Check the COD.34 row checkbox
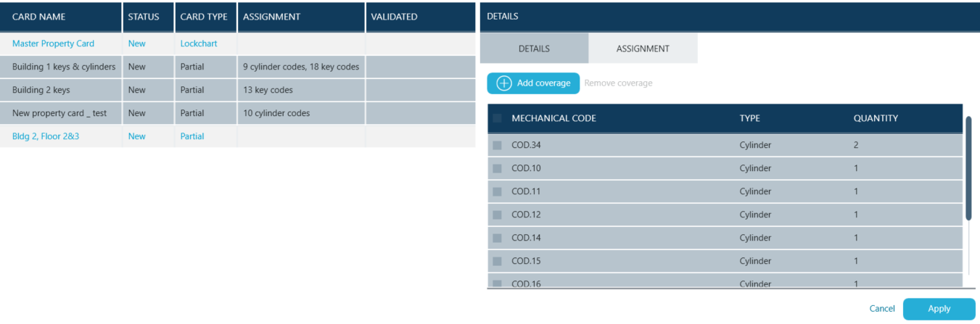The width and height of the screenshot is (980, 324). [x=497, y=145]
